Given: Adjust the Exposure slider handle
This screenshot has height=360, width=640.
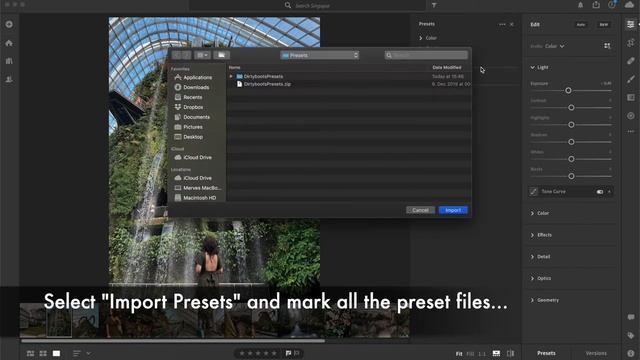Looking at the screenshot, I should coord(568,91).
